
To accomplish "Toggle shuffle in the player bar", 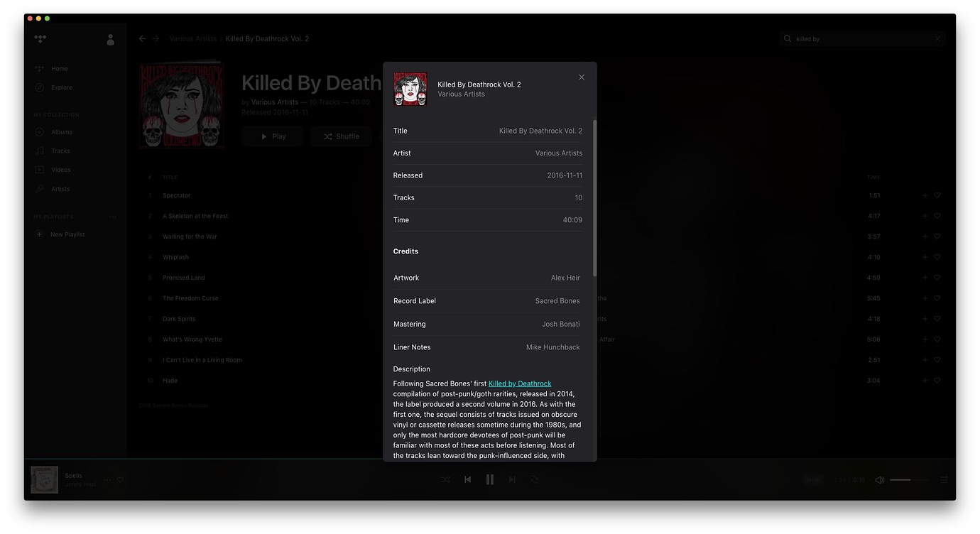I will point(445,479).
